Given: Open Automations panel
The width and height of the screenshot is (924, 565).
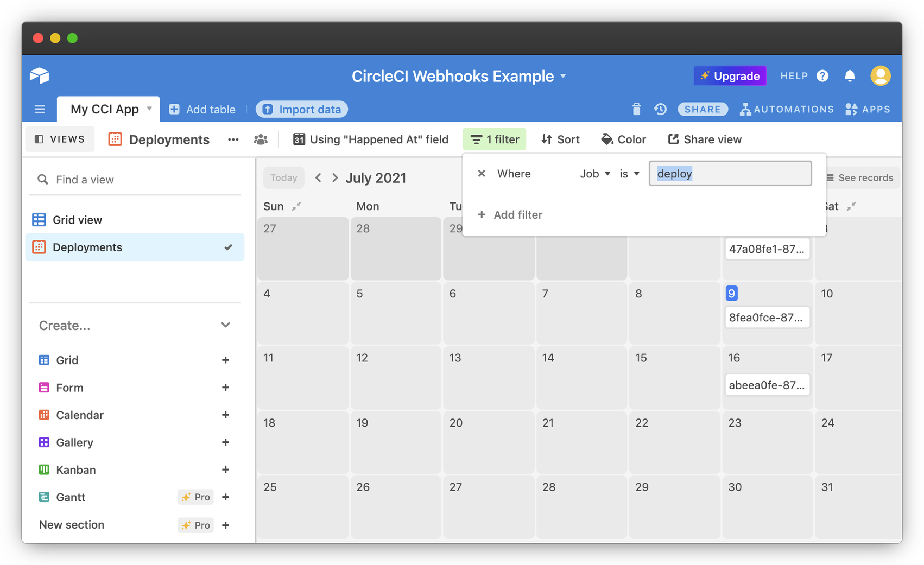Looking at the screenshot, I should pyautogui.click(x=787, y=109).
